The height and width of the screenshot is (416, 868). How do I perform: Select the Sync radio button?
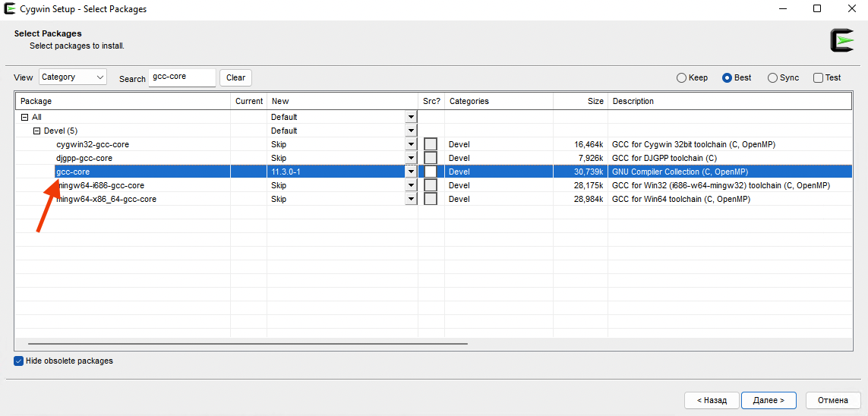(x=772, y=77)
